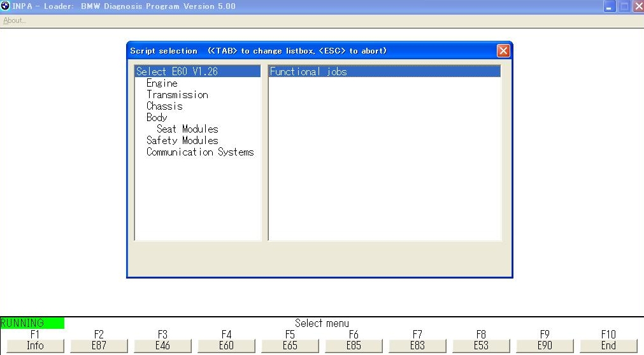Click the F3 E46 button

point(162,345)
